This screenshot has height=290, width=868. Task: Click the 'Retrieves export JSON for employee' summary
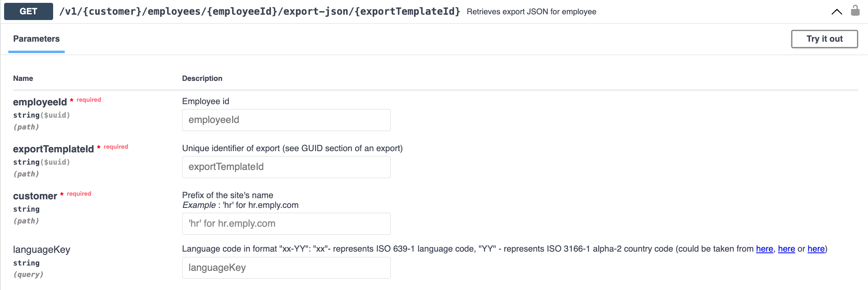click(531, 12)
